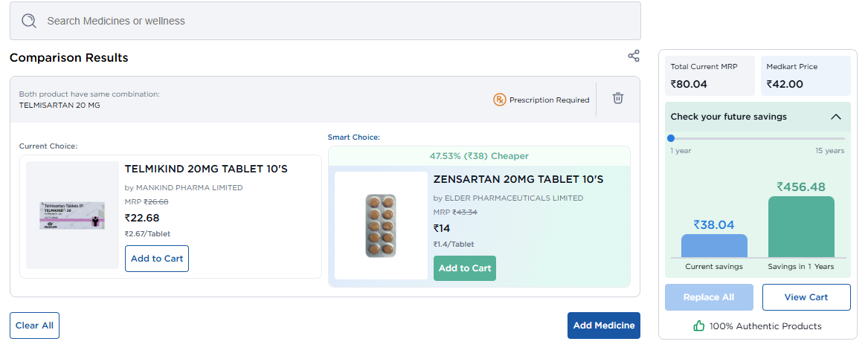
Task: Open Telmikind 20mg Tablet 10's title
Action: point(205,169)
